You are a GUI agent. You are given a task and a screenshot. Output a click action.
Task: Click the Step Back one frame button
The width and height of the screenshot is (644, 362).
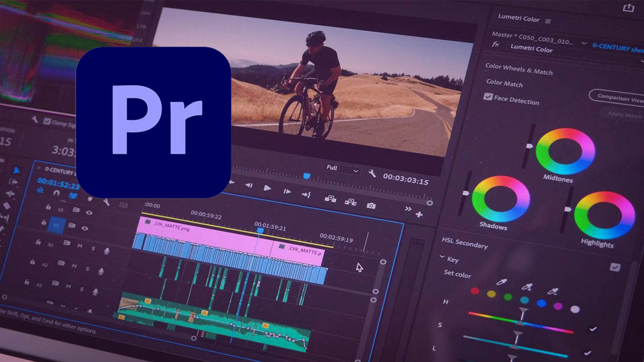248,185
